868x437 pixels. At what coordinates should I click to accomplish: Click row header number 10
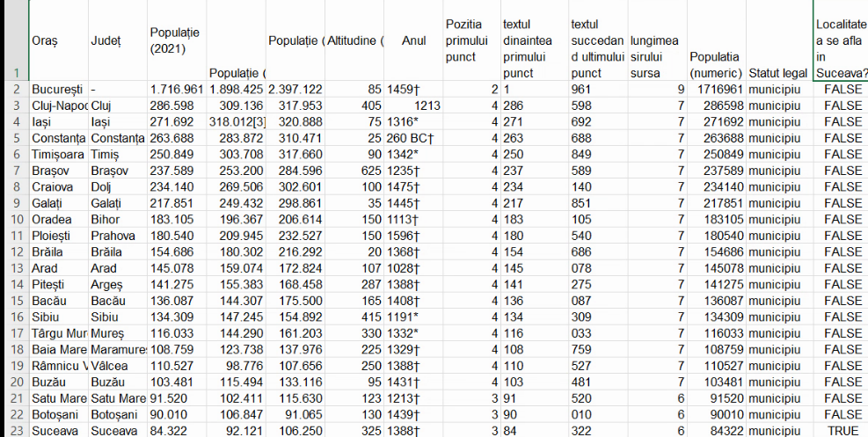coord(15,219)
